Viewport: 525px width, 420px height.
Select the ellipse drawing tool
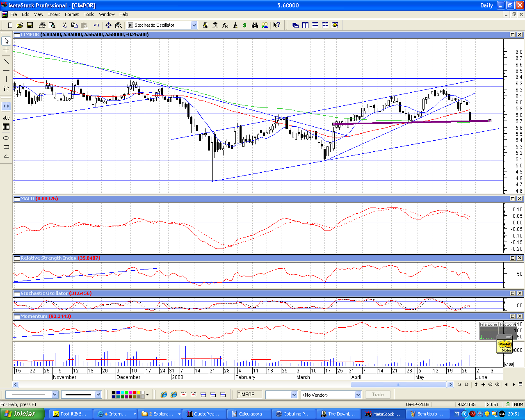[x=6, y=138]
